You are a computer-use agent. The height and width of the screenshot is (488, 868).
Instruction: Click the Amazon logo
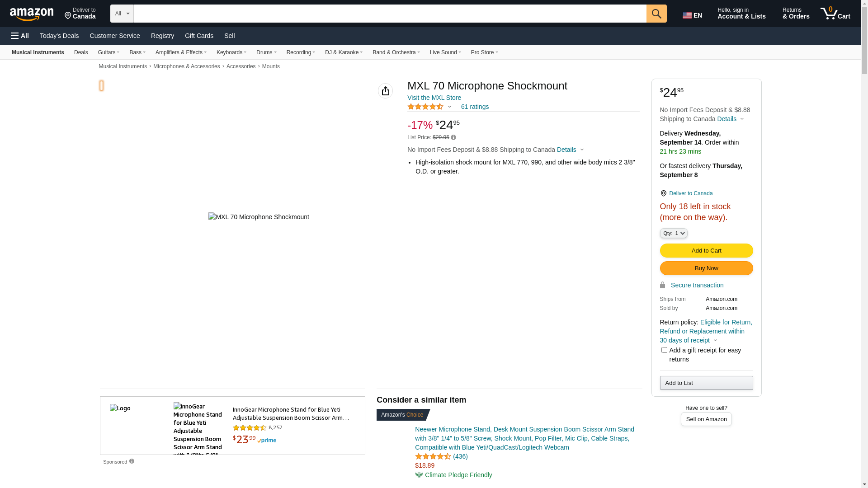point(32,14)
